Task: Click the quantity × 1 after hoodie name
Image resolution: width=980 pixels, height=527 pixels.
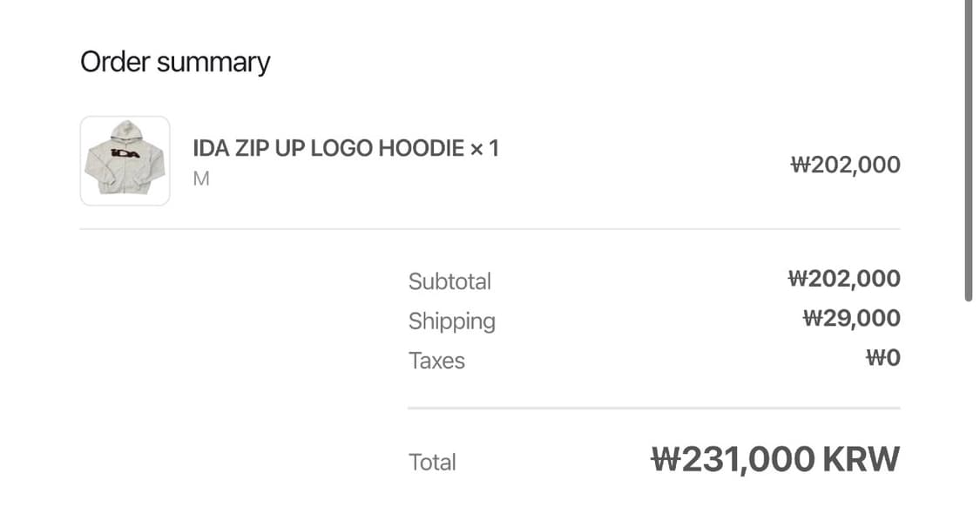Action: tap(484, 148)
